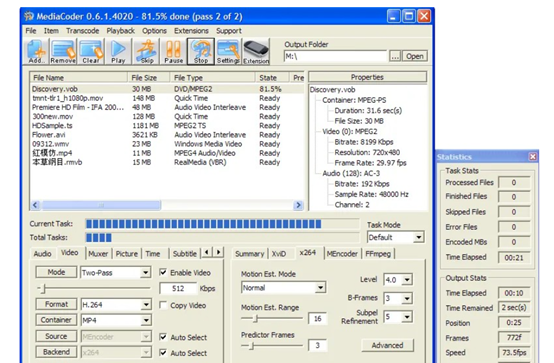Switch to the XviD tab

tap(279, 254)
